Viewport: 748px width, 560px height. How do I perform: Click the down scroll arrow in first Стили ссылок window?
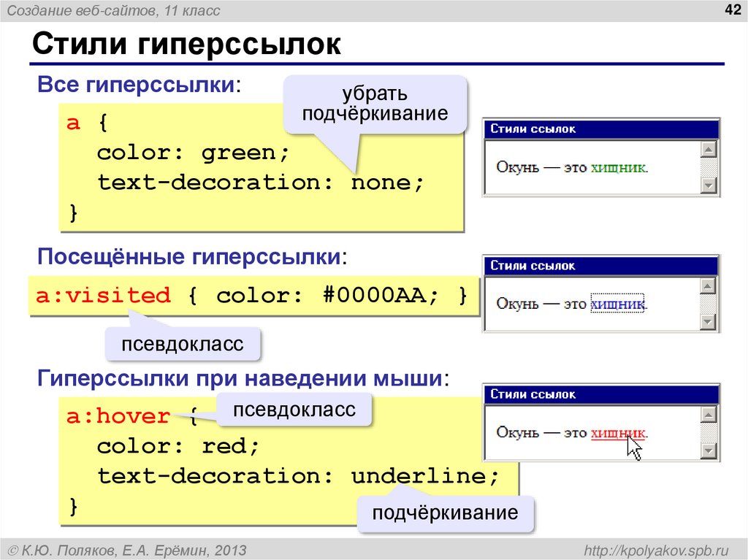coord(708,184)
